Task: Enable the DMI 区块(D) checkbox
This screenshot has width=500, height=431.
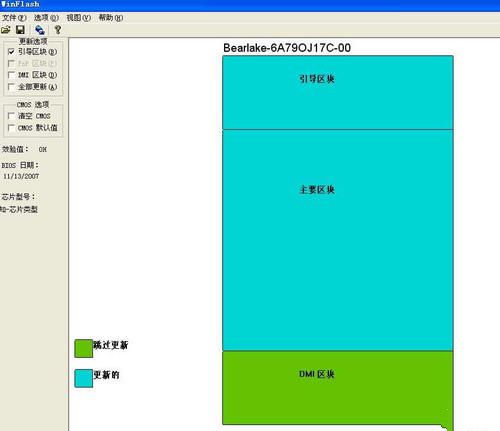Action: point(11,75)
